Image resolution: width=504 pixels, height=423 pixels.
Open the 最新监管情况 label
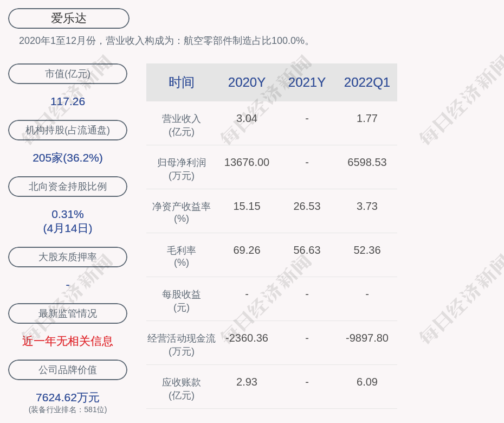point(68,313)
